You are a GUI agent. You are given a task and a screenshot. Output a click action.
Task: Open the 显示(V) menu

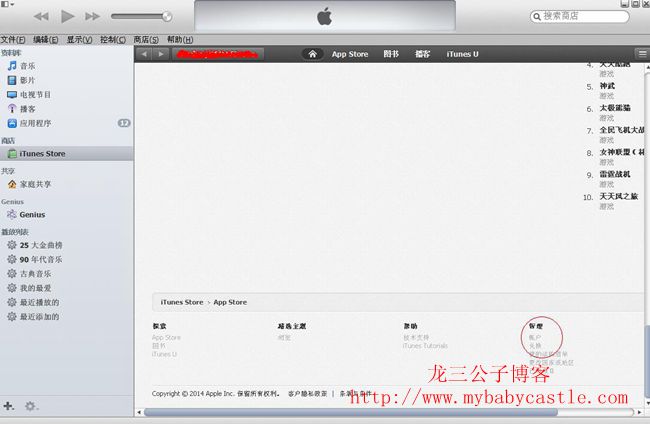(79, 40)
